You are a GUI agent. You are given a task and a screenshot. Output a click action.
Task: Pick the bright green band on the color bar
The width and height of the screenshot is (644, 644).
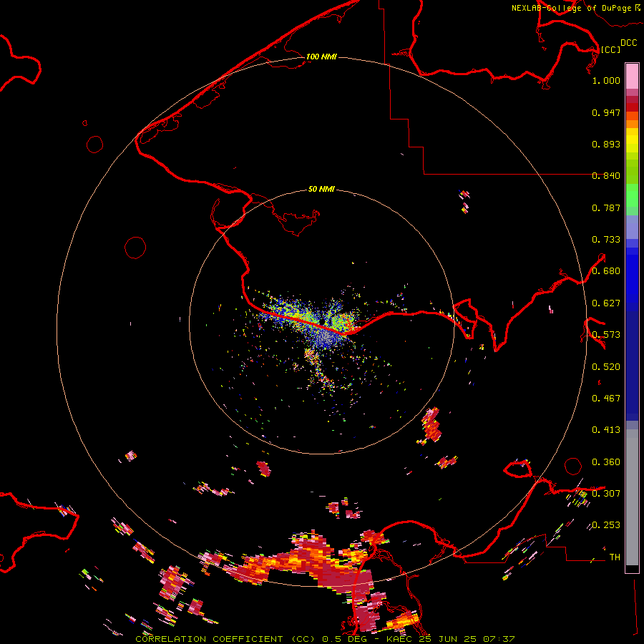[632, 195]
